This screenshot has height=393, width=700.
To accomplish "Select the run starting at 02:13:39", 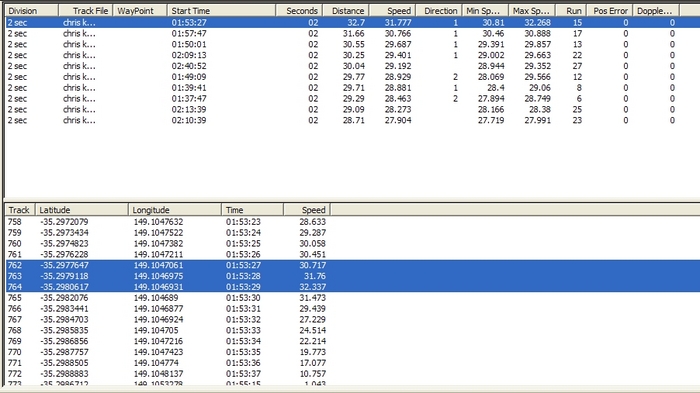I will click(353, 109).
